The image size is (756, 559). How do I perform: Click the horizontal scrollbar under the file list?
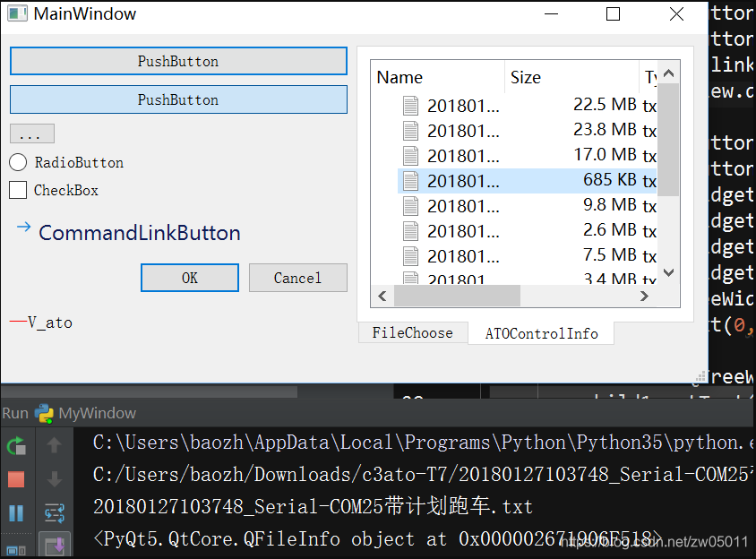click(457, 295)
